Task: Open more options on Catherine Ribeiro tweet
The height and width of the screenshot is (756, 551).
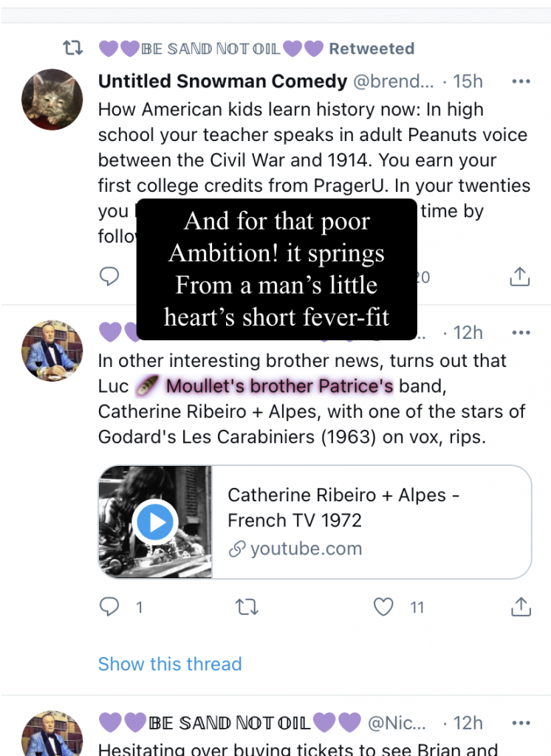Action: 521,333
